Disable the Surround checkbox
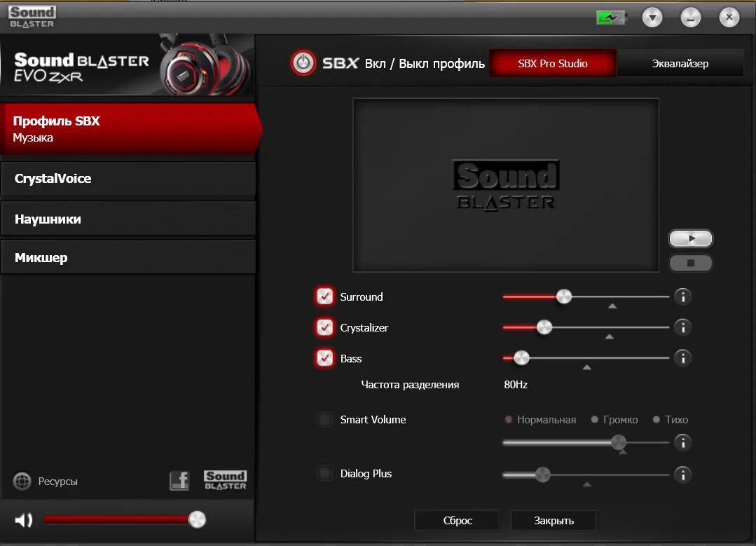 coord(324,296)
